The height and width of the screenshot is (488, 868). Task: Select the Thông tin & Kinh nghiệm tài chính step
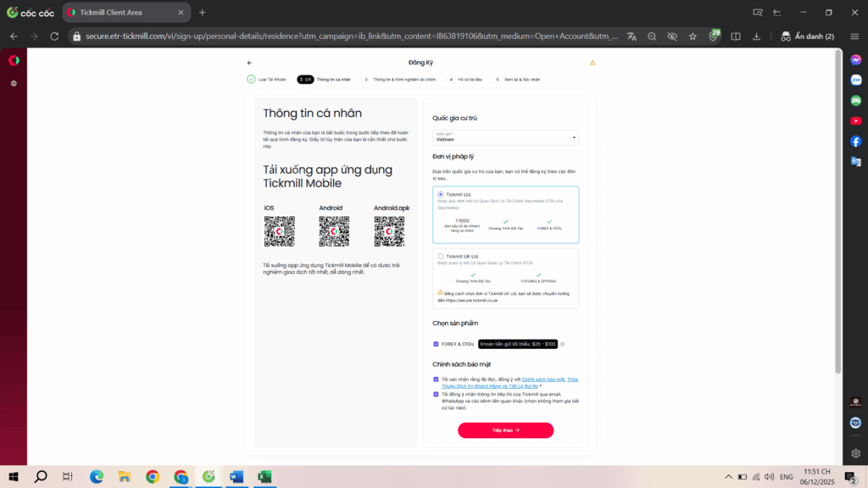point(400,80)
